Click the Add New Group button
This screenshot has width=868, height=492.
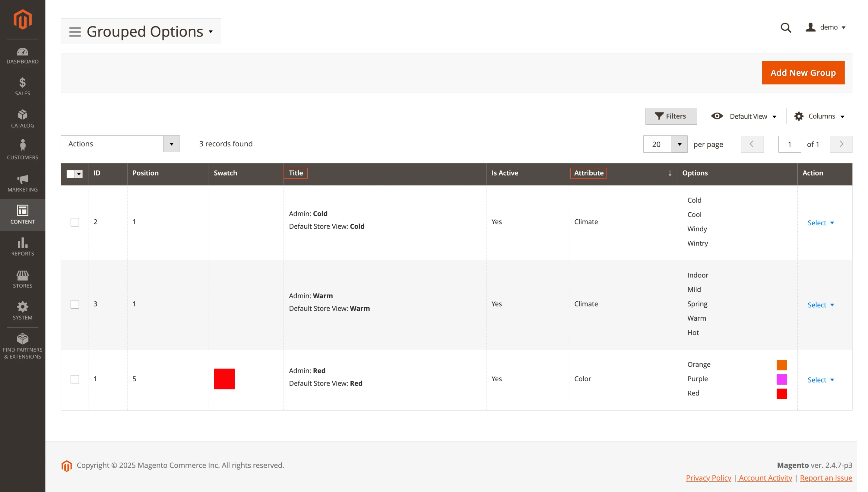[x=803, y=72]
